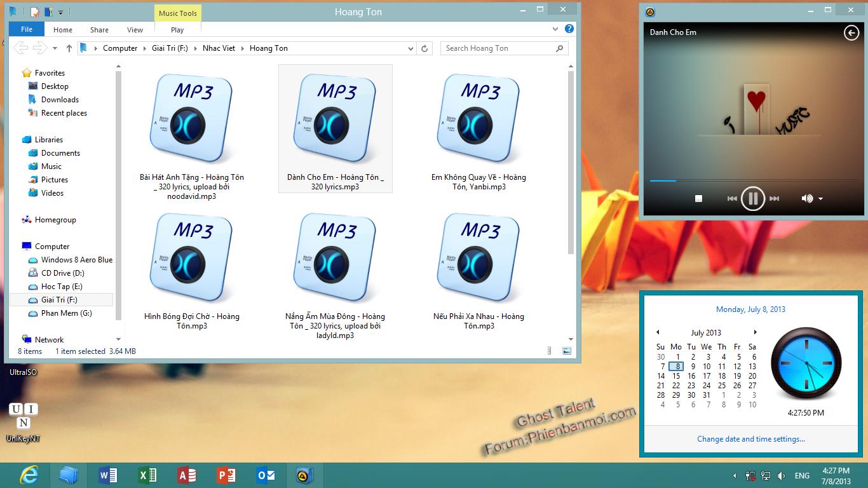Mute the media player speaker icon
This screenshot has width=868, height=488.
pyautogui.click(x=806, y=199)
